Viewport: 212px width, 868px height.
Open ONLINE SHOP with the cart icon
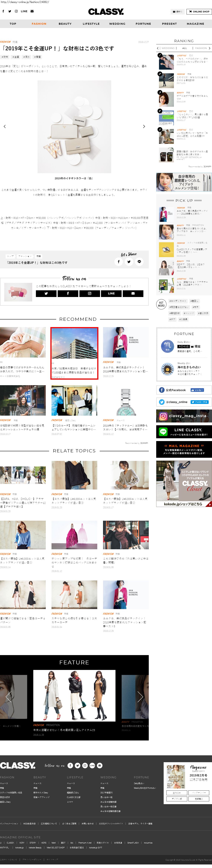point(199,12)
